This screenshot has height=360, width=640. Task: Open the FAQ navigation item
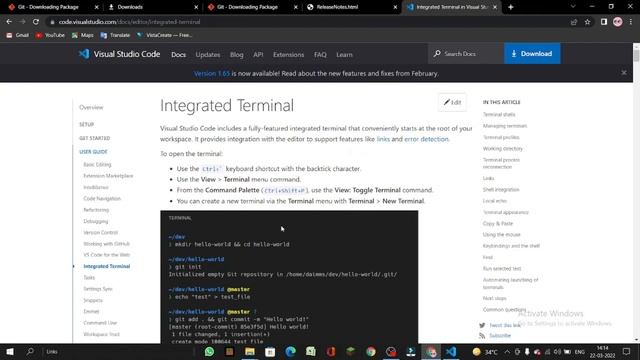[320, 54]
